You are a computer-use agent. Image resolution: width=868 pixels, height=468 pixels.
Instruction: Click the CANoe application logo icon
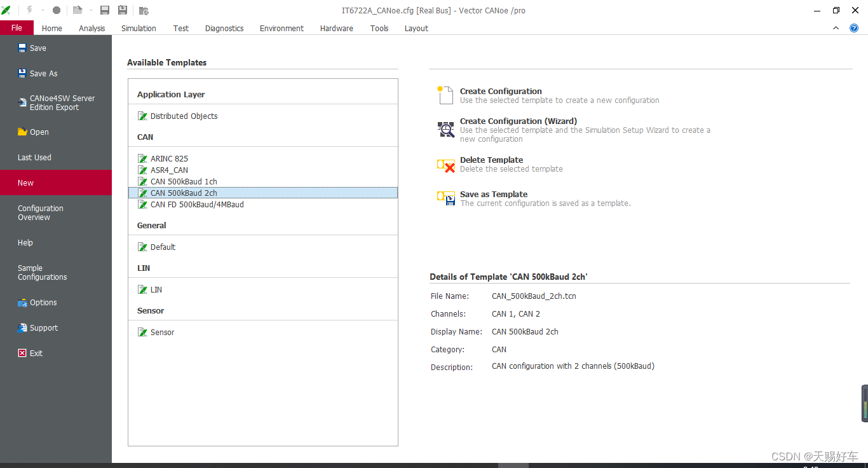6,10
